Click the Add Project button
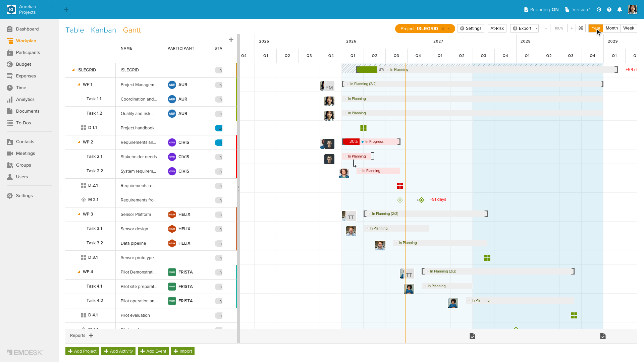 [82, 351]
